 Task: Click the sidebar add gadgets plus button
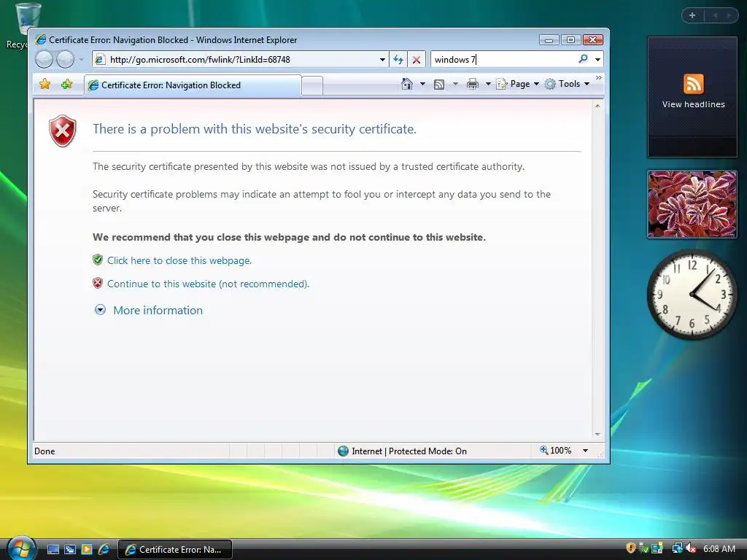coord(692,15)
